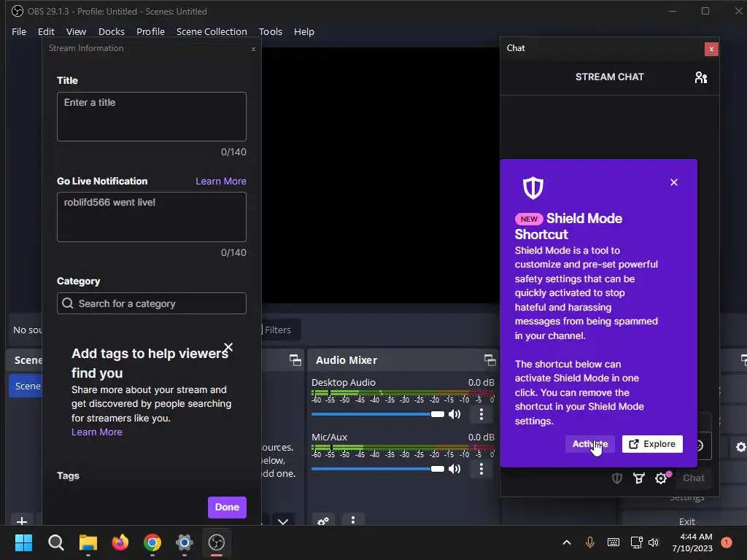Viewport: 747px width, 560px height.
Task: Open advanced audio properties gears icon
Action: 323,521
